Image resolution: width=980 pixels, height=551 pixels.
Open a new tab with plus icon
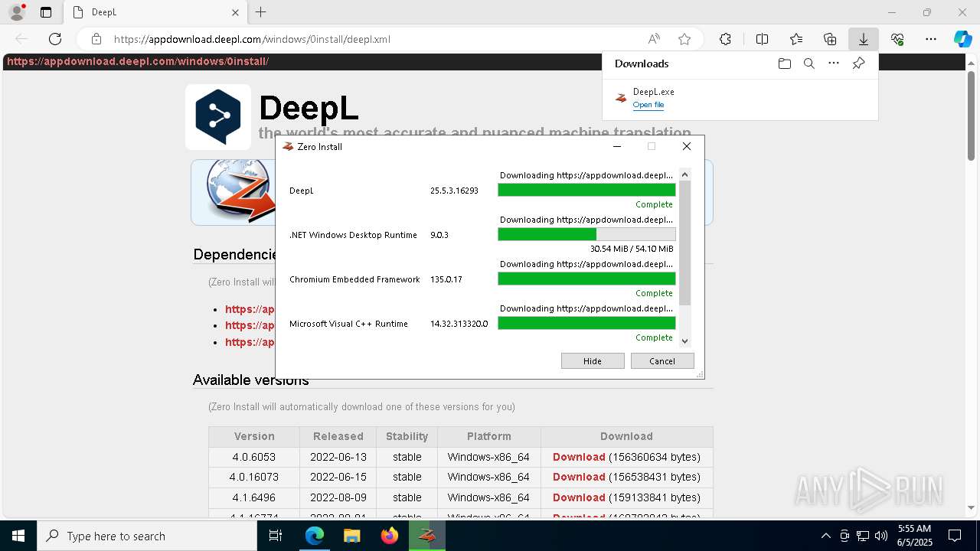(260, 12)
